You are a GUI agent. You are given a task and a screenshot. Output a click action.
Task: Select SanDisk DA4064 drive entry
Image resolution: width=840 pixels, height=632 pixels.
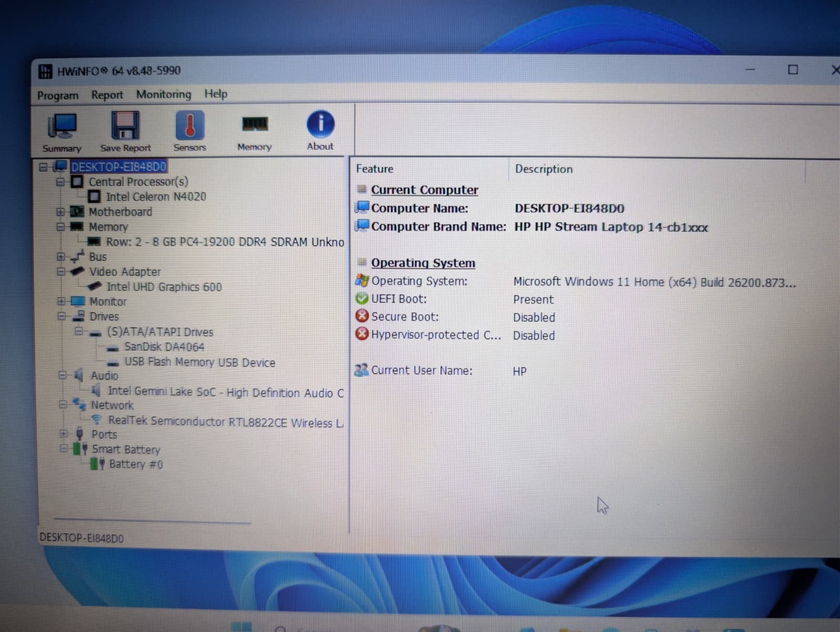[164, 347]
